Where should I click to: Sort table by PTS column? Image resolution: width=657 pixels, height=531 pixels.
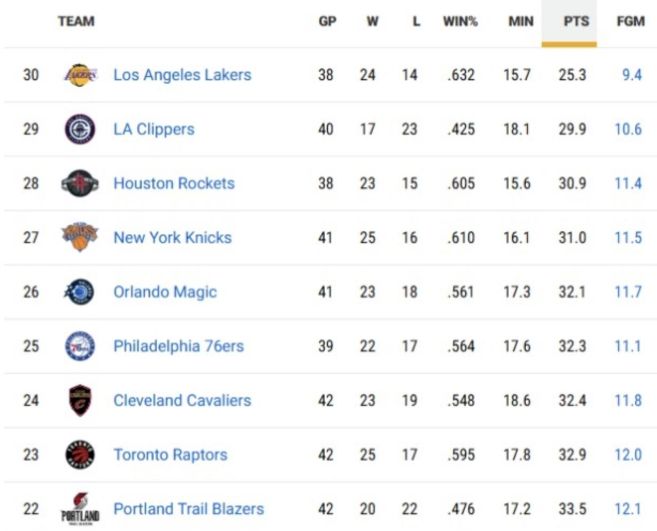pyautogui.click(x=576, y=21)
